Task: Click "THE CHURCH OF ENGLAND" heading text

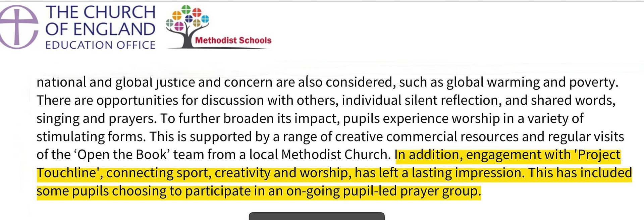Action: [100, 21]
